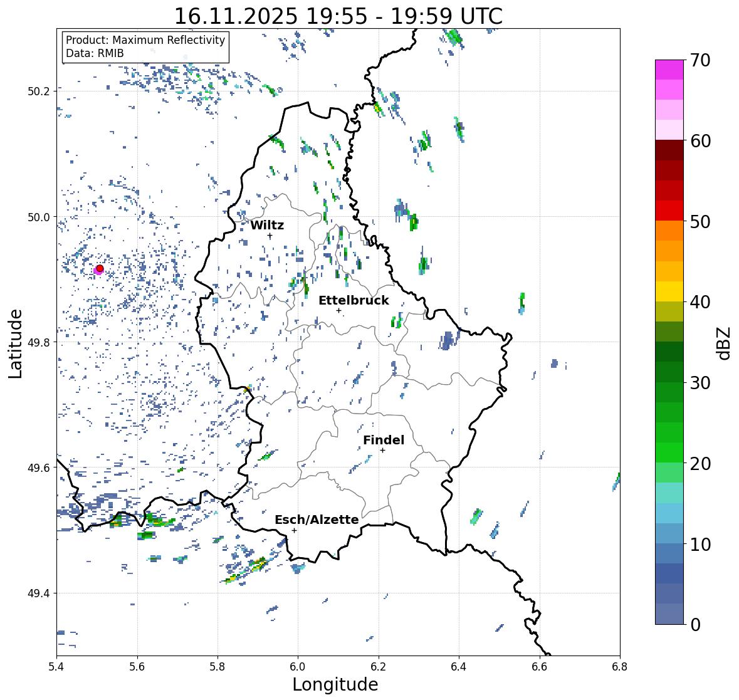739x700 pixels.
Task: Click the title timestamp 16.11.2025 19:55 - 19:59 UTC
Action: (x=338, y=16)
